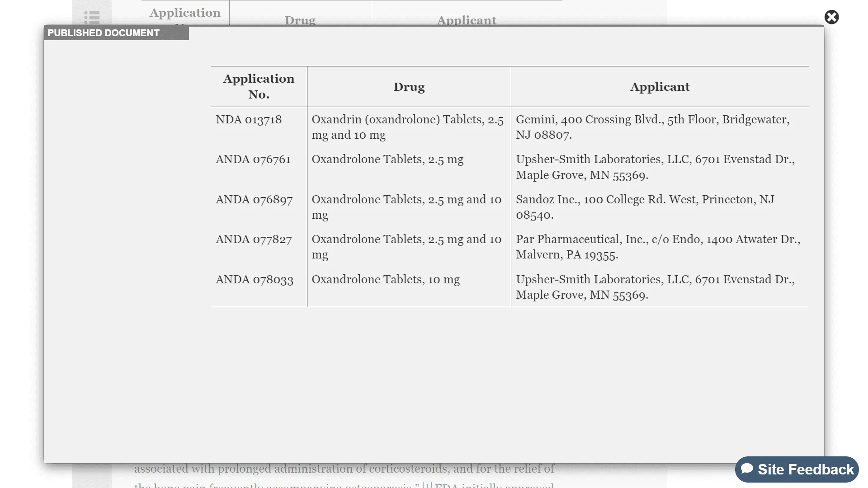The width and height of the screenshot is (868, 488).
Task: Select background text about prolonged corticosteroid administration
Action: [x=344, y=469]
